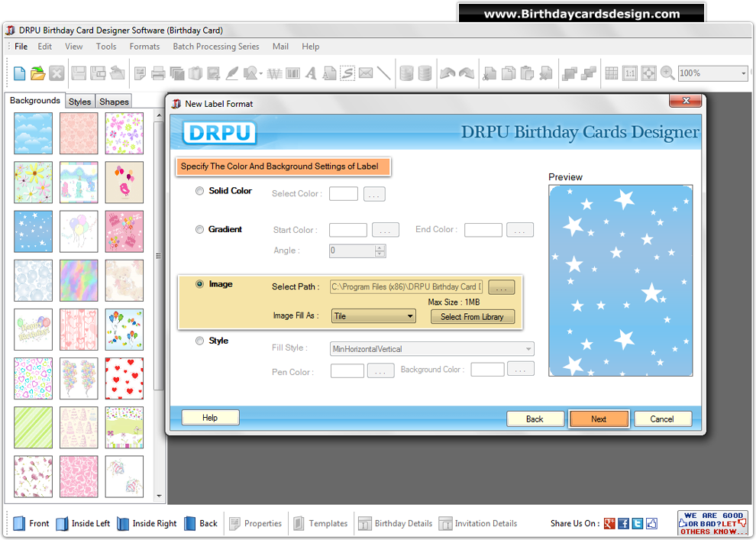Switch to the Inside Left card side
Screen dimensions: 756x540
click(83, 524)
